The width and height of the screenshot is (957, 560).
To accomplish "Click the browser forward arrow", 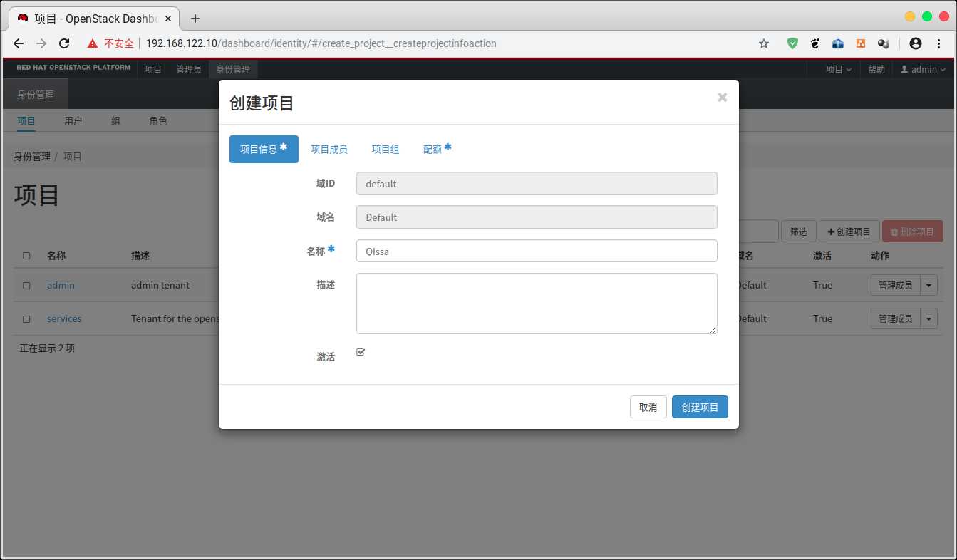I will pyautogui.click(x=41, y=43).
